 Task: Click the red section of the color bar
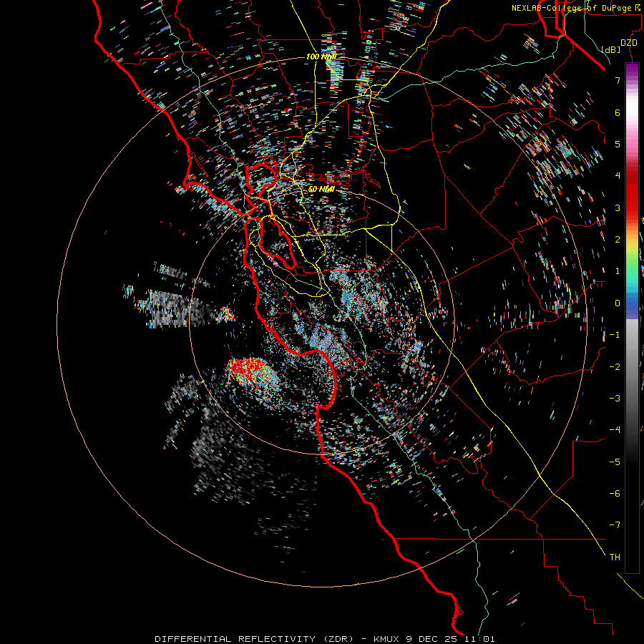click(x=632, y=193)
